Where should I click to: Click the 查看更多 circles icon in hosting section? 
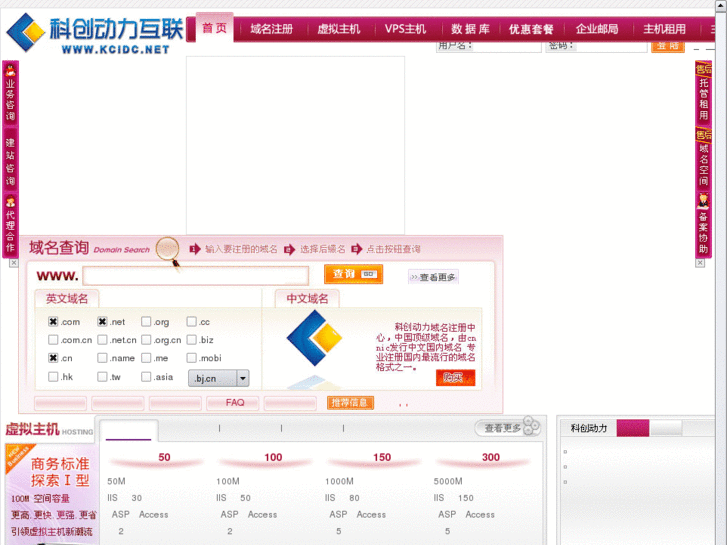(x=531, y=425)
